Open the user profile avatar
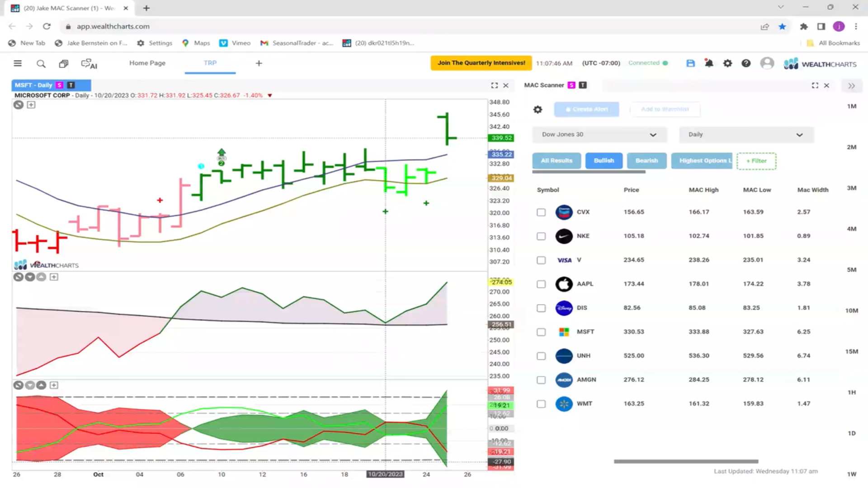 767,63
